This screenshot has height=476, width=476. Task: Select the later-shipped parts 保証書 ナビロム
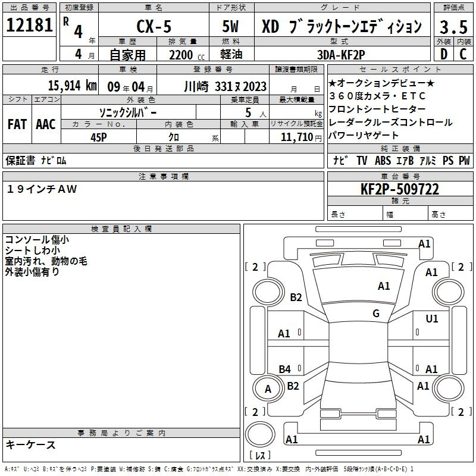click(36, 160)
